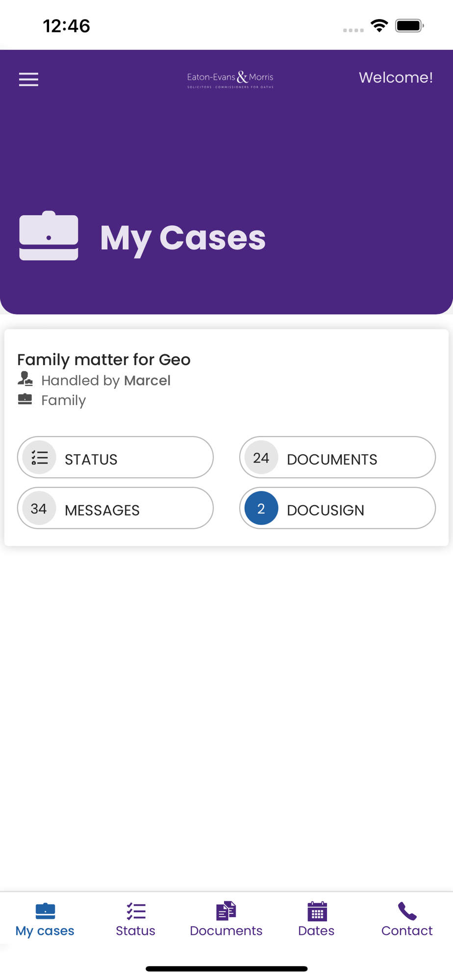
Task: Go to the Documents tab
Action: tap(226, 919)
